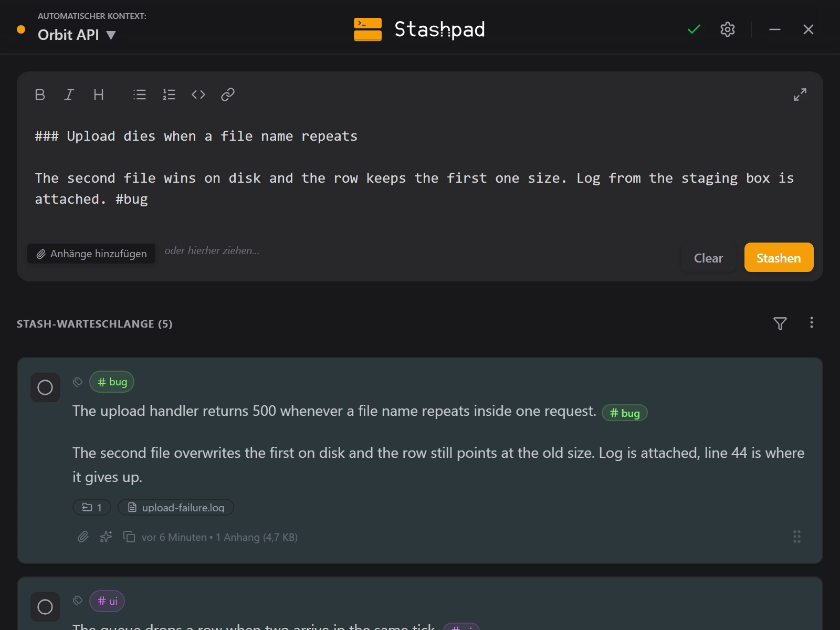Image resolution: width=840 pixels, height=630 pixels.
Task: Add attachment via paperclip in upload handler stash
Action: 83,537
